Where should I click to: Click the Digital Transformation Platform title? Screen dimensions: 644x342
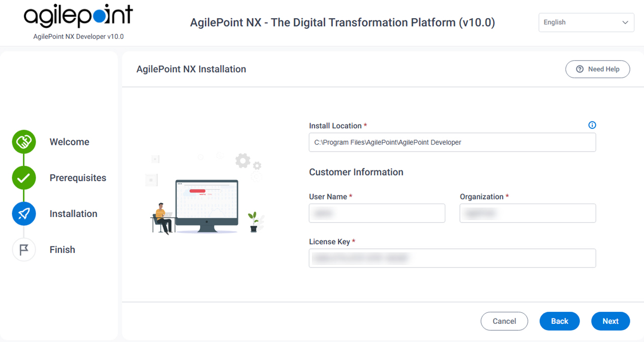[x=343, y=23]
